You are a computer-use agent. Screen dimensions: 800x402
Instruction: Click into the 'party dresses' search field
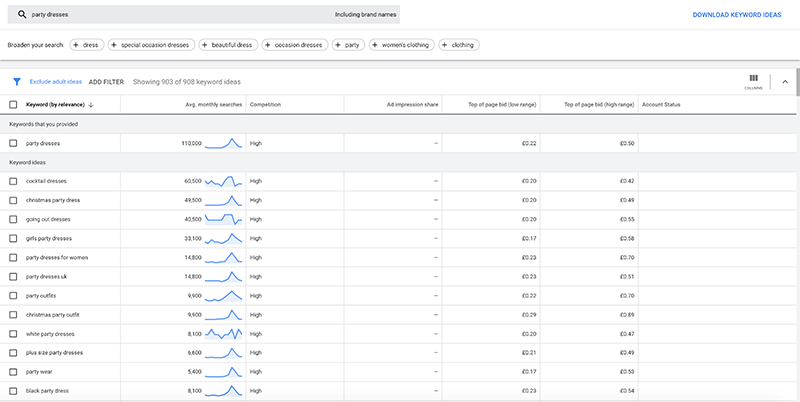click(x=179, y=15)
